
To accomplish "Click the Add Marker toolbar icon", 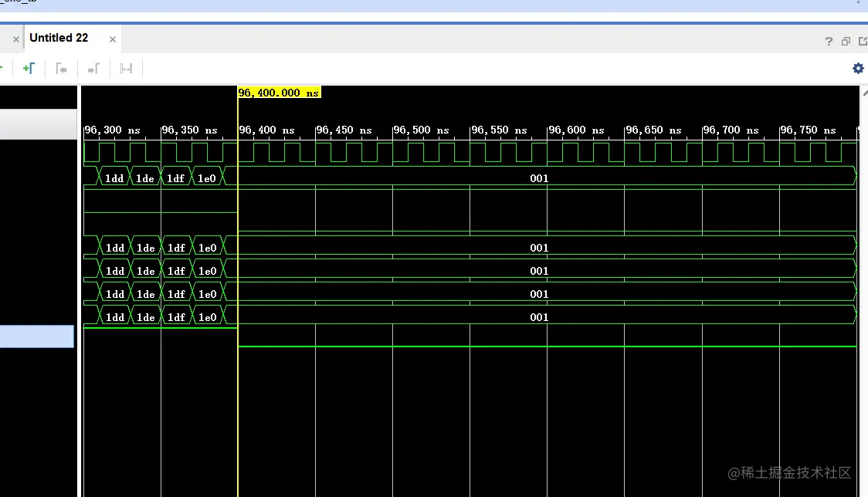I will click(x=29, y=69).
